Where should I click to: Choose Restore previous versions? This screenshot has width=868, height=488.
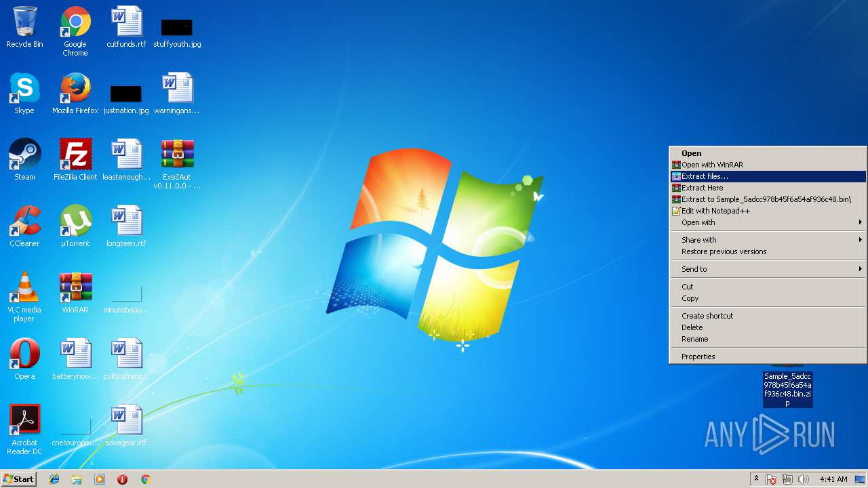click(x=768, y=251)
